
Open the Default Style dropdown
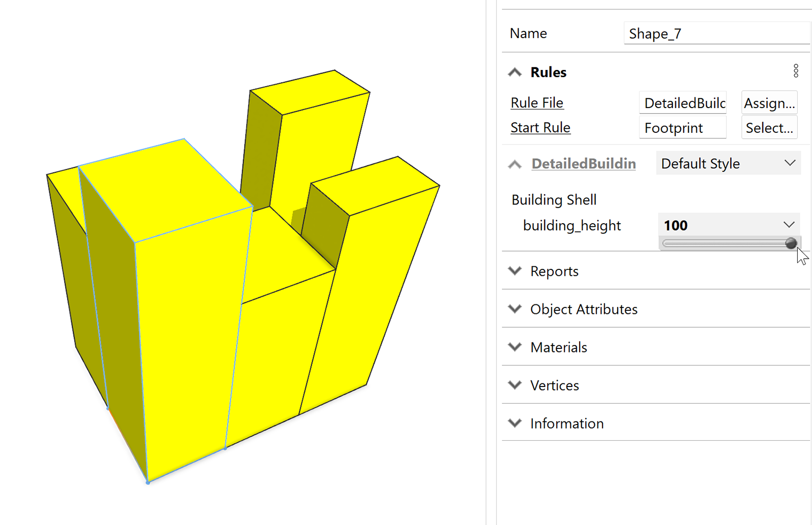click(728, 164)
